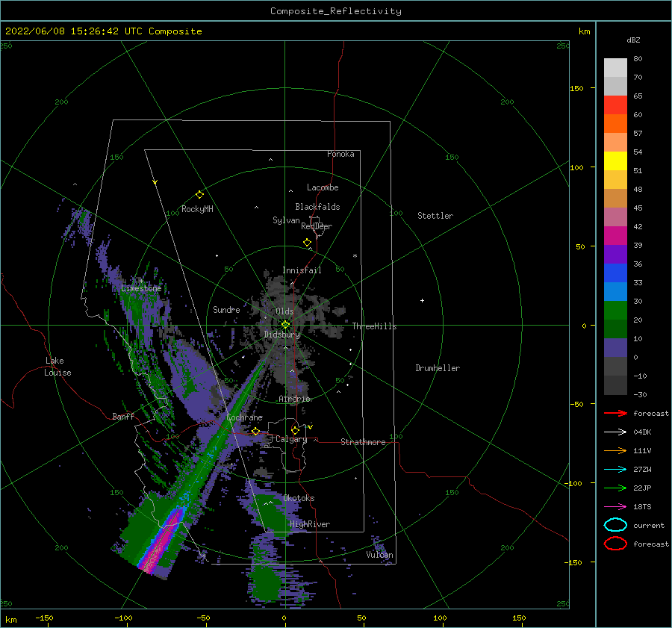Click the Stettler city label
The height and width of the screenshot is (628, 672).
coord(435,216)
